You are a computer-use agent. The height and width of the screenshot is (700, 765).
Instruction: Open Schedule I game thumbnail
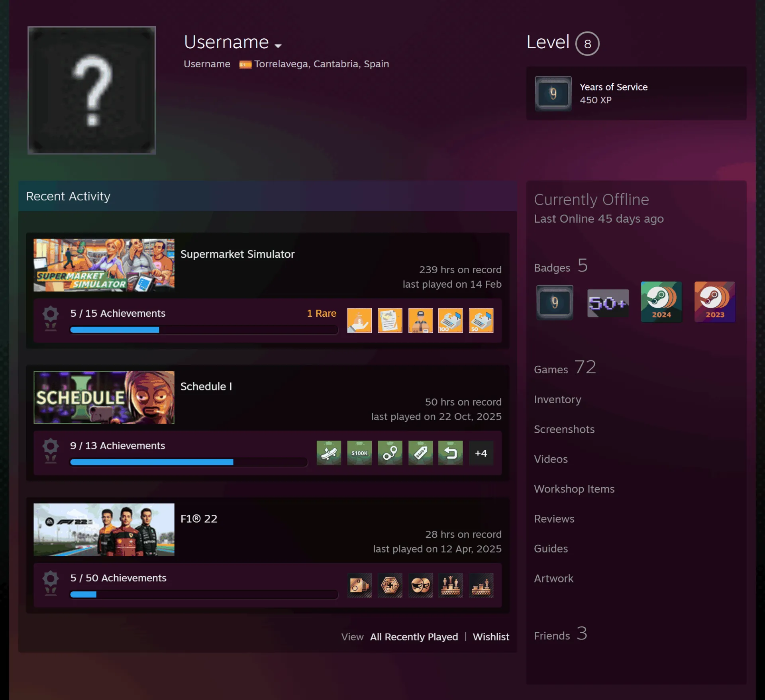pos(104,397)
